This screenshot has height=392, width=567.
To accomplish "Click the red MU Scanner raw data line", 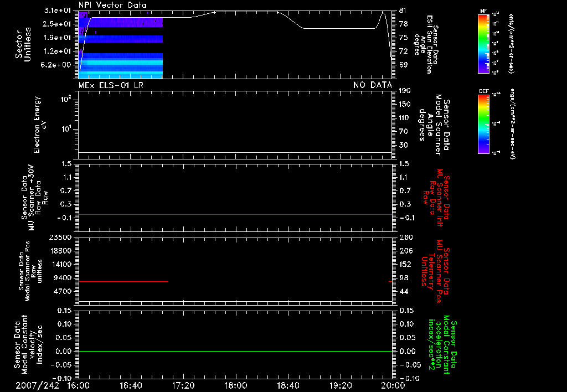I will [235, 214].
